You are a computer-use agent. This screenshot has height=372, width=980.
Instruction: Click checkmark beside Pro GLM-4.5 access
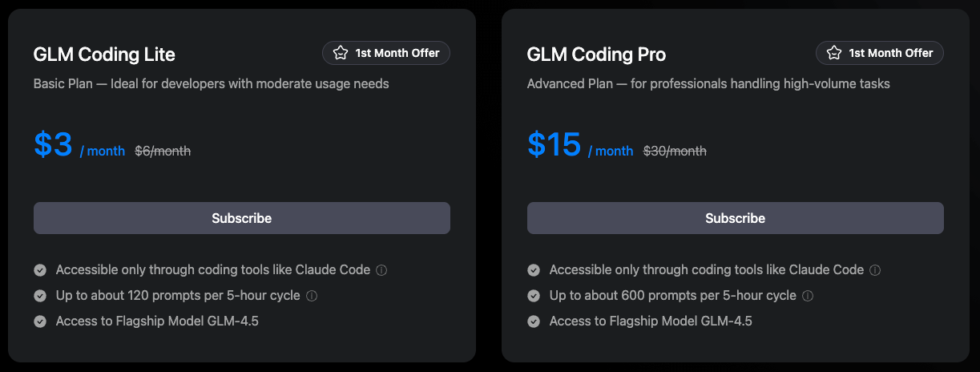pos(534,321)
